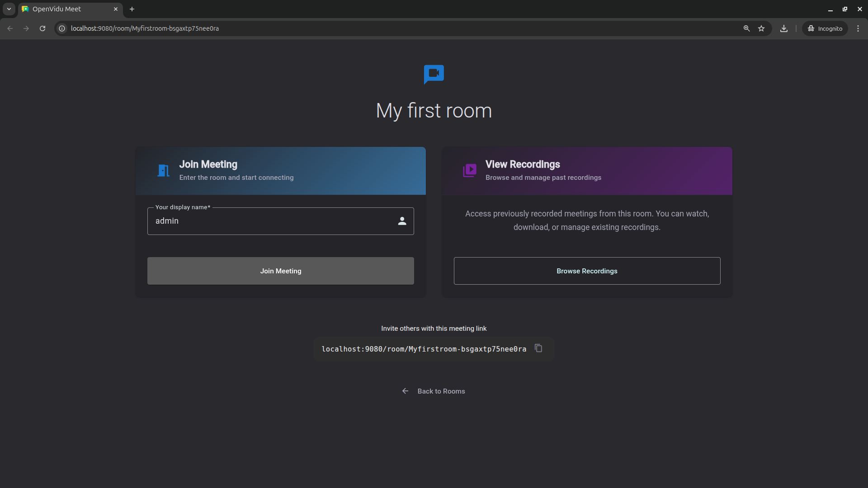Open a new browser tab
This screenshot has width=868, height=488.
(132, 9)
